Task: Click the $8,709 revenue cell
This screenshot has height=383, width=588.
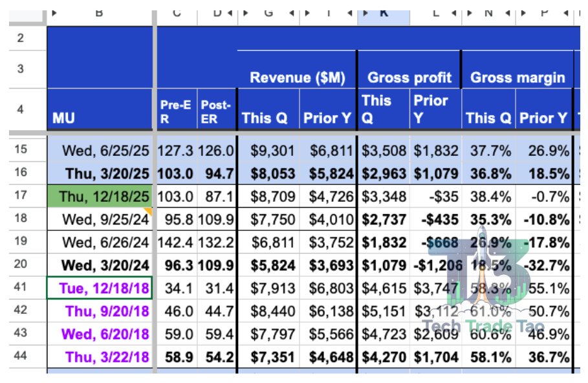Action: pos(268,196)
